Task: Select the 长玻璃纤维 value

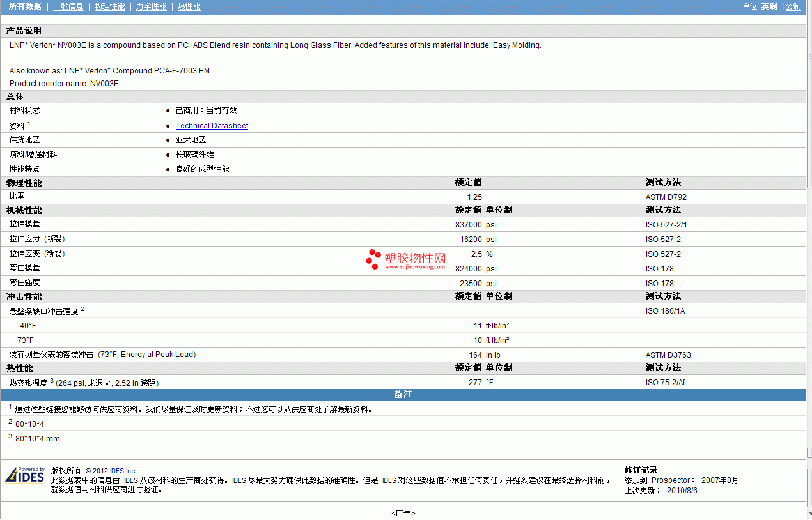Action: coord(194,155)
